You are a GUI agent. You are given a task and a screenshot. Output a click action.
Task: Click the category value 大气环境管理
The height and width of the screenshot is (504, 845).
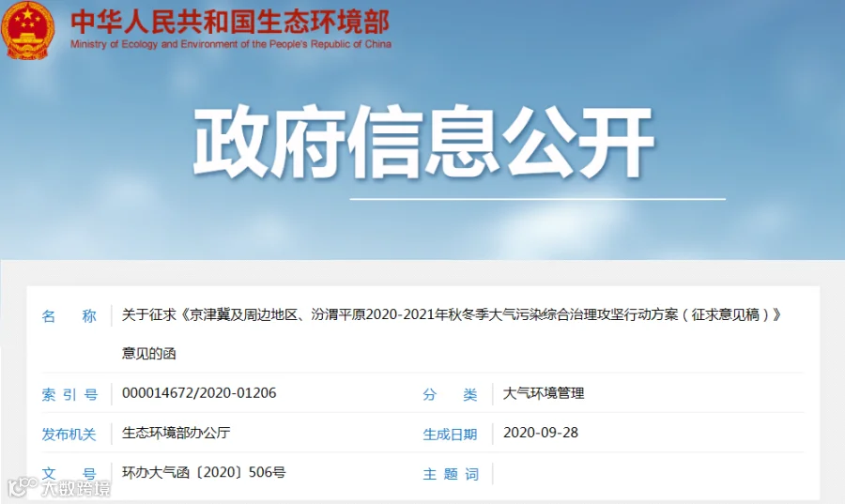point(544,393)
